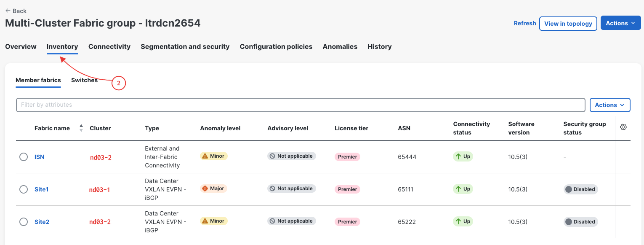Focus the Filter by attributes field

(x=301, y=105)
